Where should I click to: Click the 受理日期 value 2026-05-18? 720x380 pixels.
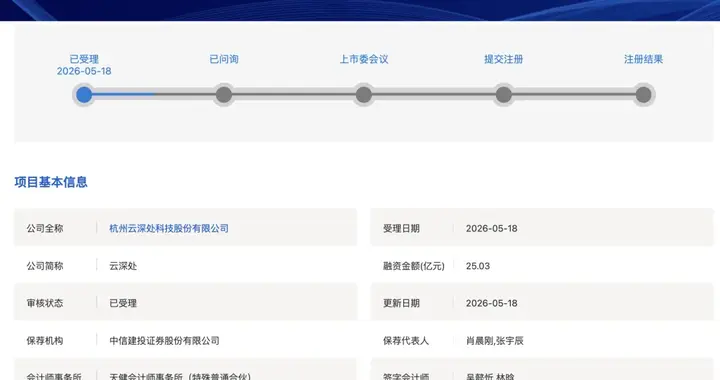[x=492, y=228]
